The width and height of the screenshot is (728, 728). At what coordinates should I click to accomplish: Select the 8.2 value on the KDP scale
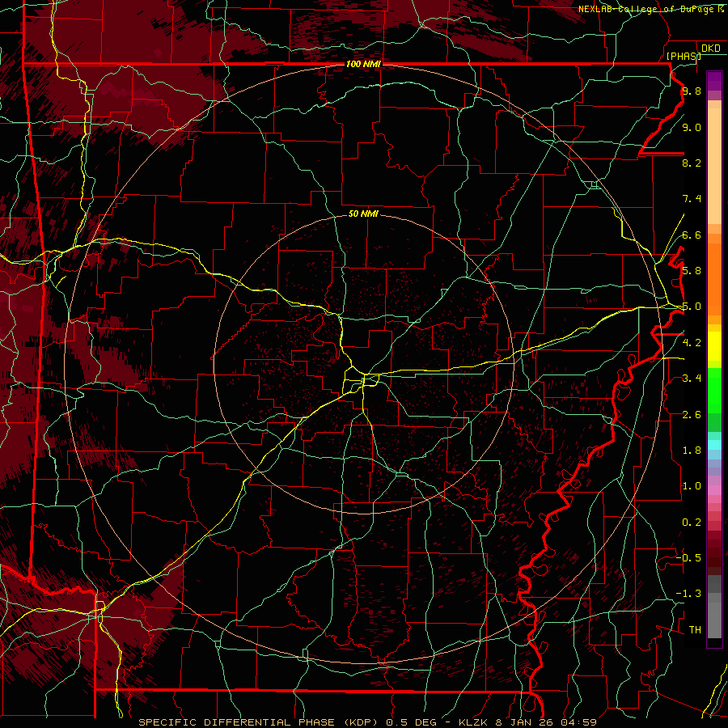point(692,163)
